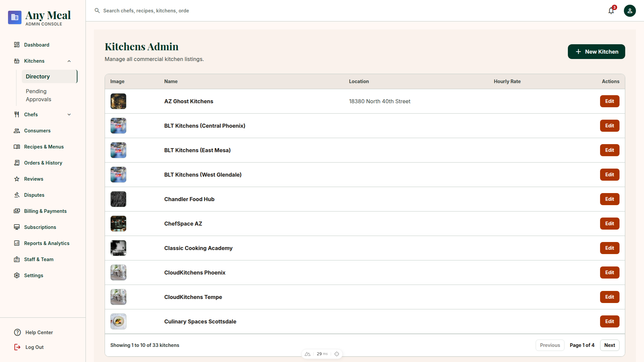Click the Log Out arrow icon
The image size is (644, 362).
pos(17,347)
